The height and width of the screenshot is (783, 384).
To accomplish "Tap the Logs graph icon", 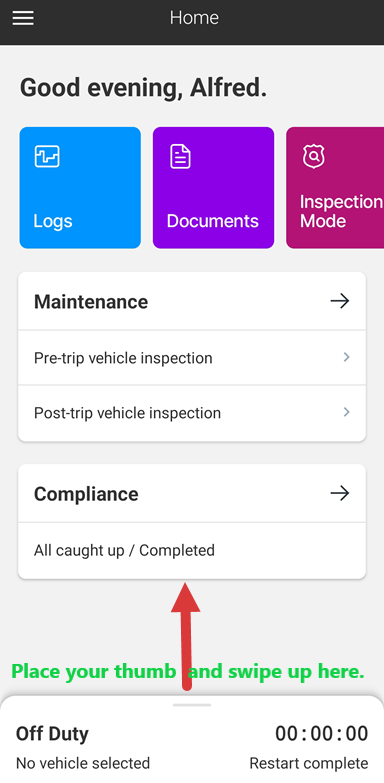I will pyautogui.click(x=47, y=156).
